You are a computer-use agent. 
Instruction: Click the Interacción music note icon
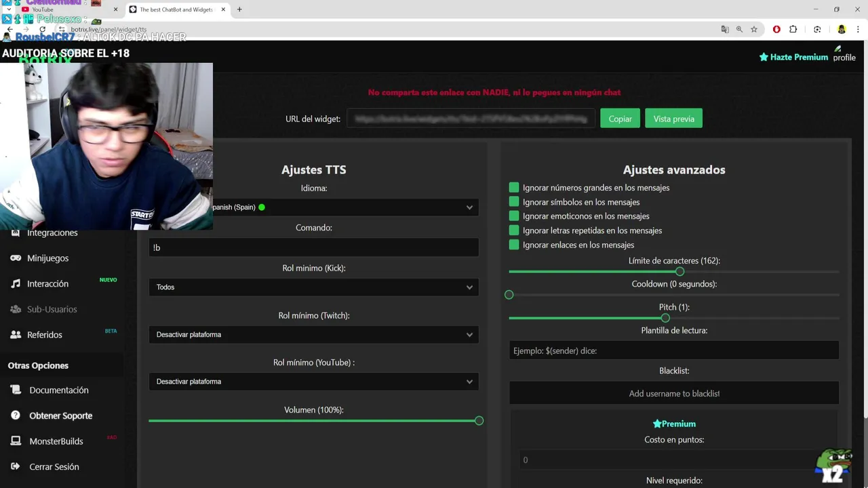[x=15, y=284]
